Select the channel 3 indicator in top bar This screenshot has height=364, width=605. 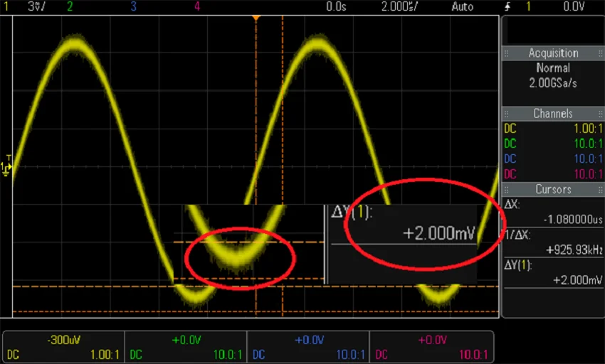133,6
